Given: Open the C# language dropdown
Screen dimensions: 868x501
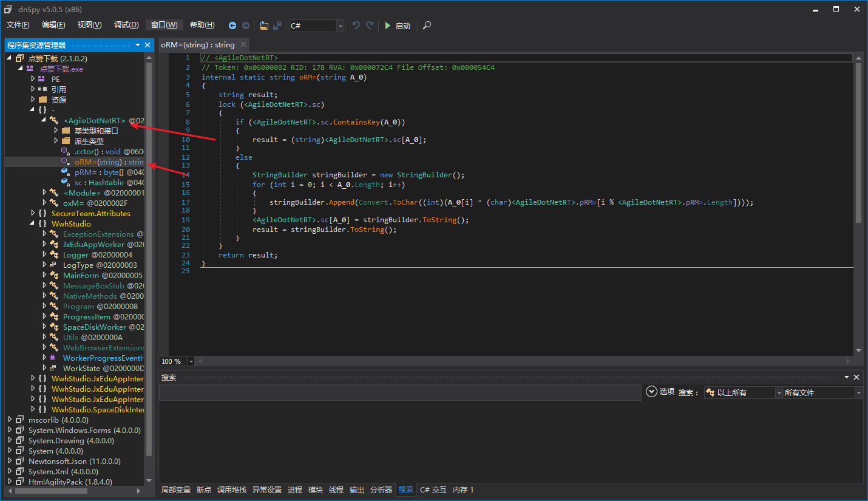Looking at the screenshot, I should coord(340,26).
